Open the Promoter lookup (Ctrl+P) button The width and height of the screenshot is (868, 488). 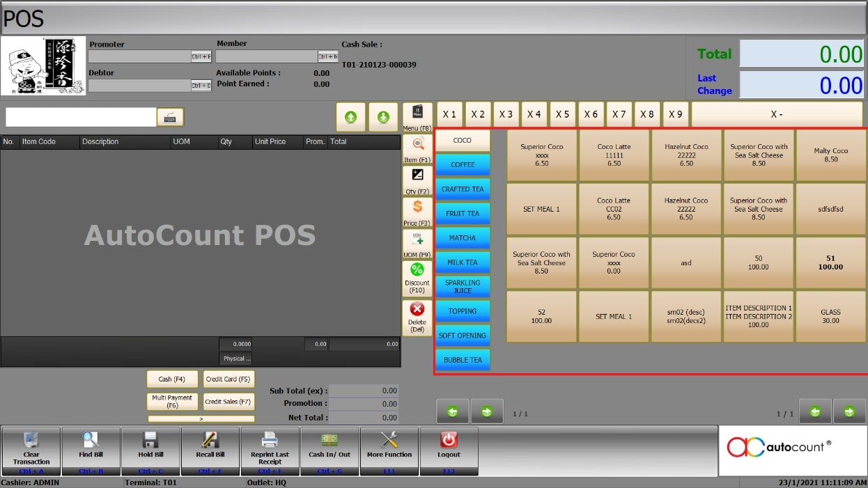(x=201, y=56)
